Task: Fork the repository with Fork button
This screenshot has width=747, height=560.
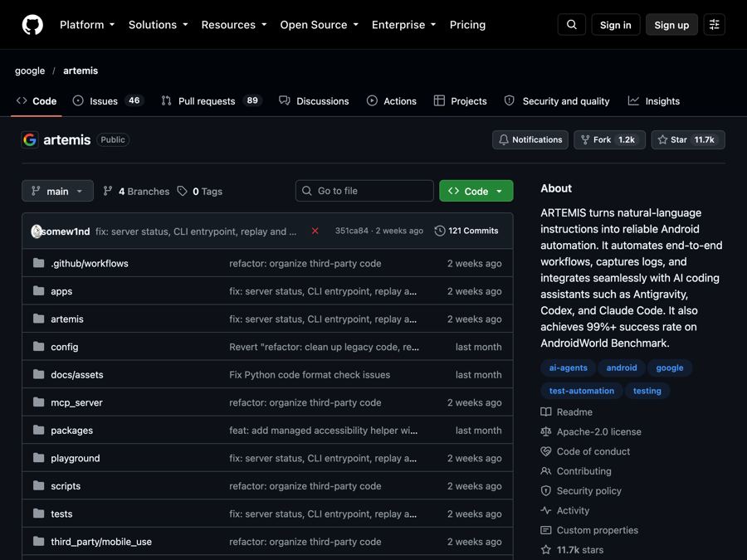Action: (609, 139)
